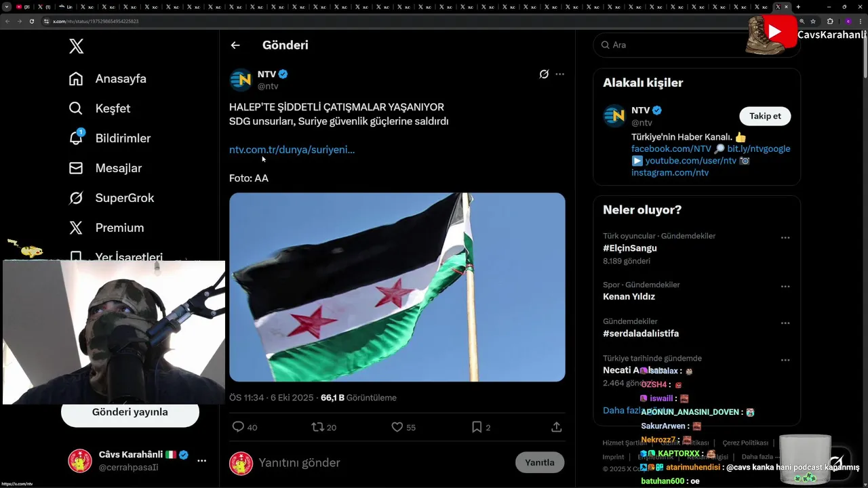This screenshot has height=488, width=868.
Task: Open the Grok explain icon on post
Action: pyautogui.click(x=544, y=74)
